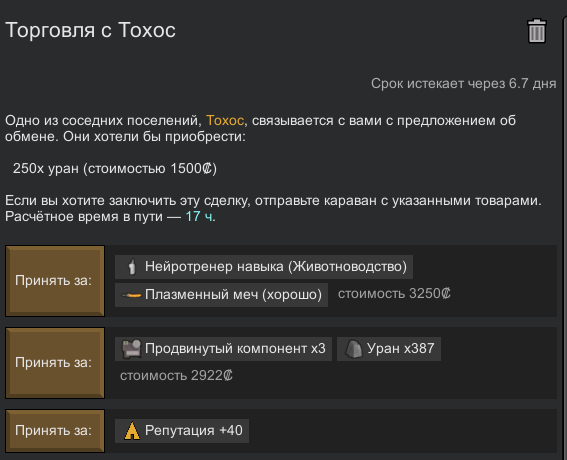This screenshot has width=567, height=460.
Task: Click the 250x уран requested goods line
Action: click(115, 169)
